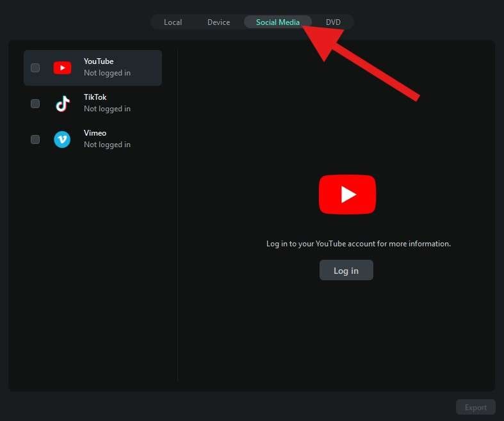Tick the YouTube checkbox

pos(35,68)
